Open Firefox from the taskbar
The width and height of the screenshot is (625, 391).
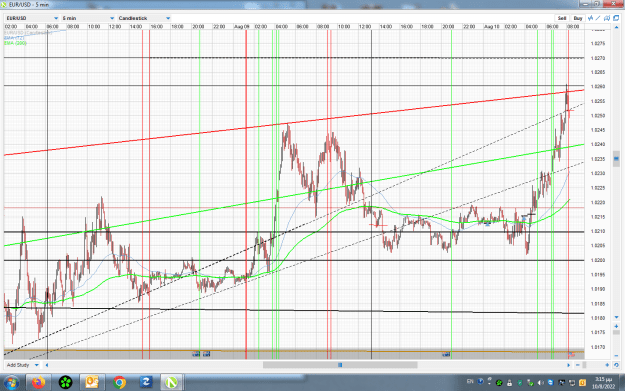point(39,383)
